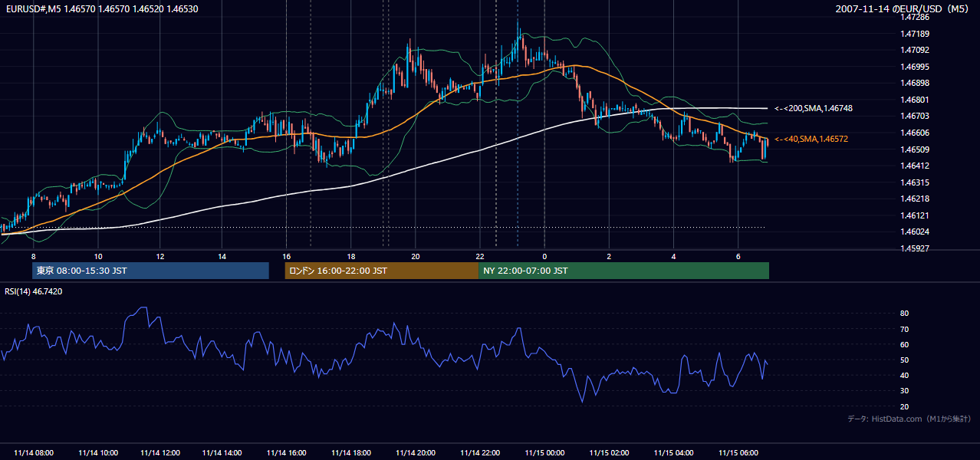Click hour label 12 under price chart

(x=159, y=256)
